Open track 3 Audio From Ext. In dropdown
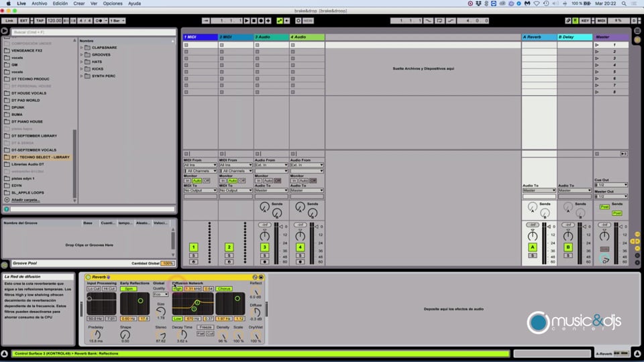 [271, 165]
